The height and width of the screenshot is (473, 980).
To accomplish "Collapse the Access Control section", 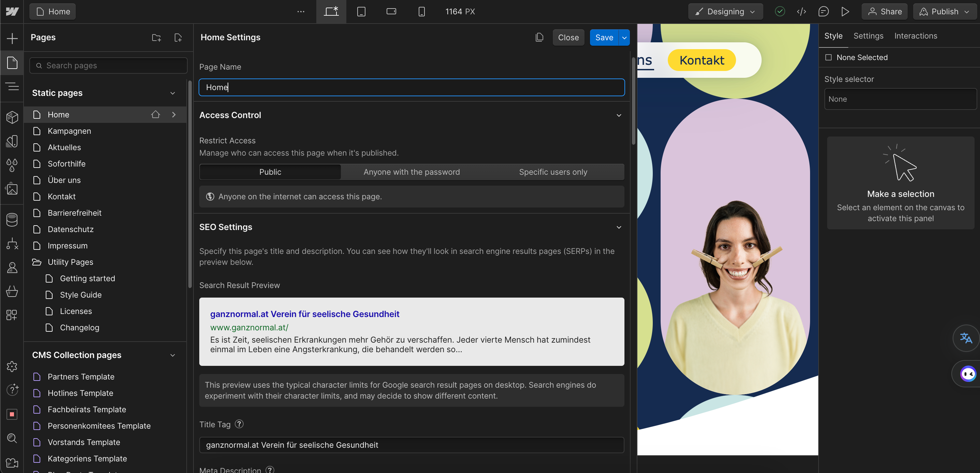I will (x=619, y=115).
